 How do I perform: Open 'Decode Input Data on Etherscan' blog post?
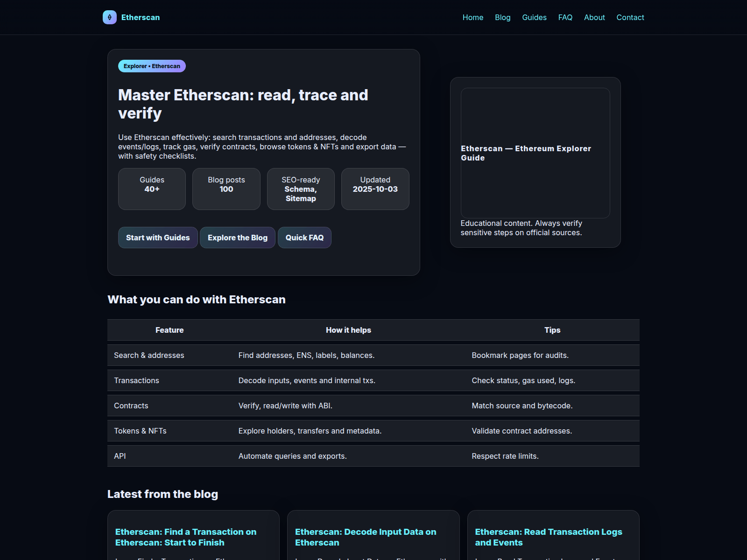point(366,537)
